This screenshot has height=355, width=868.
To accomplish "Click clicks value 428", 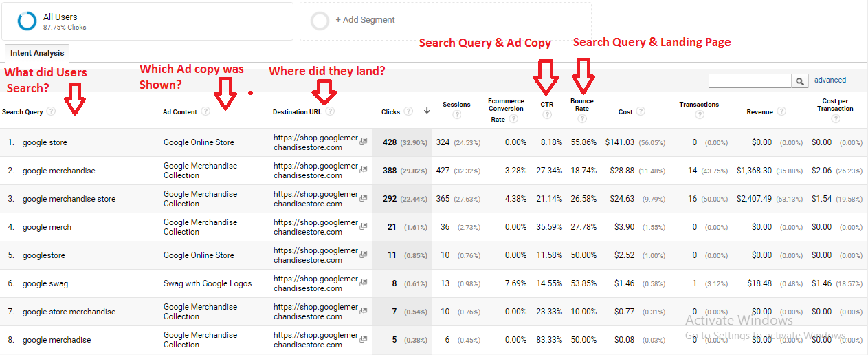I will pyautogui.click(x=390, y=142).
